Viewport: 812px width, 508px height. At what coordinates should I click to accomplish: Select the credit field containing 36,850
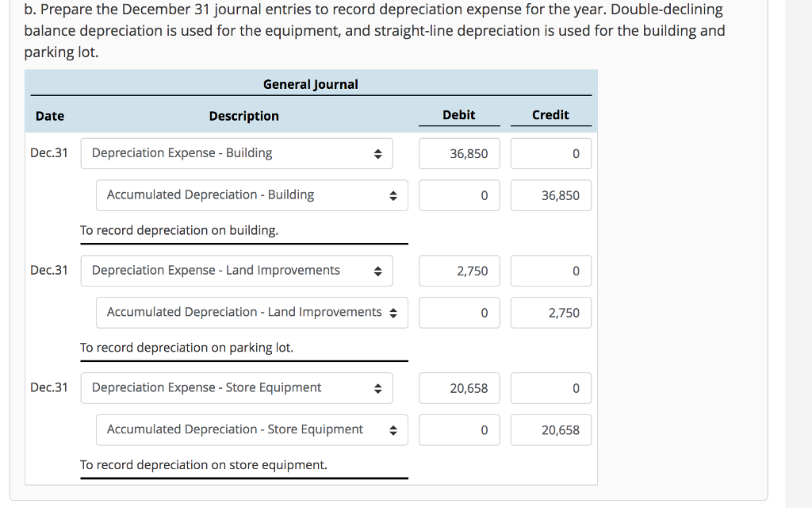pyautogui.click(x=551, y=194)
